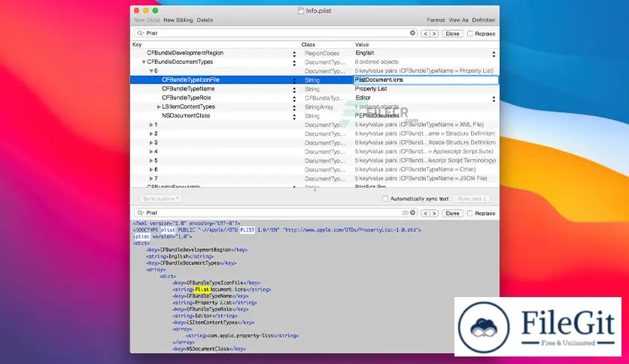Screen dimensions: 629x364
Task: Expand document type item 4
Action: (151, 151)
